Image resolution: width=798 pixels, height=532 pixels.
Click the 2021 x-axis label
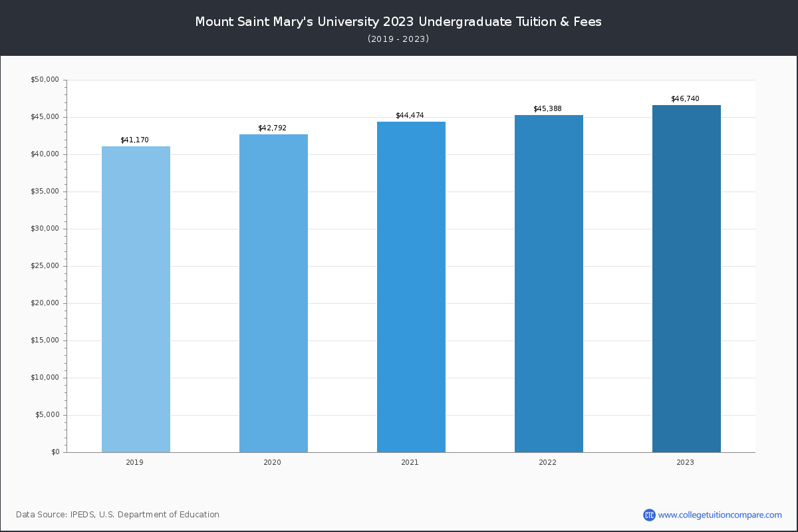410,462
